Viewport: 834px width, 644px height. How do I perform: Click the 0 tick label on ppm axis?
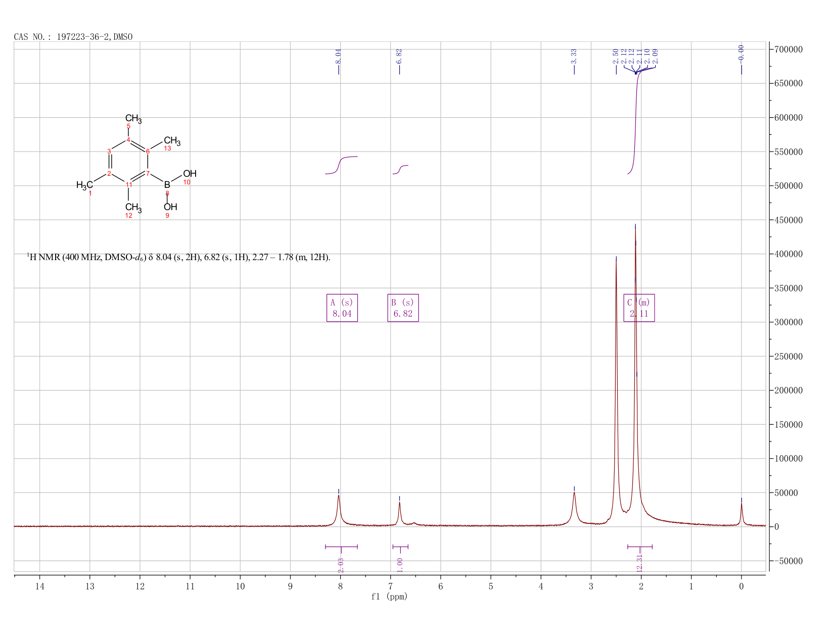coord(742,586)
